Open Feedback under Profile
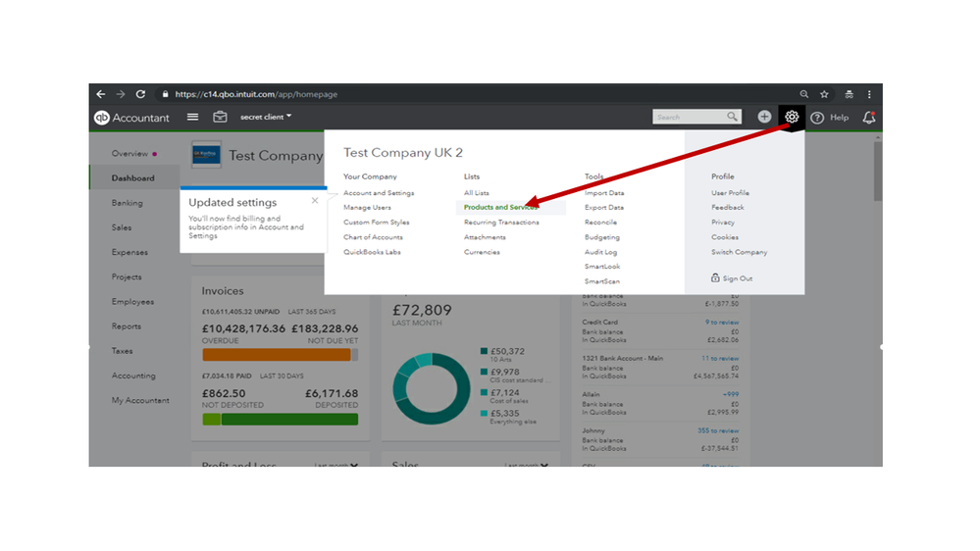980x551 pixels. 728,208
